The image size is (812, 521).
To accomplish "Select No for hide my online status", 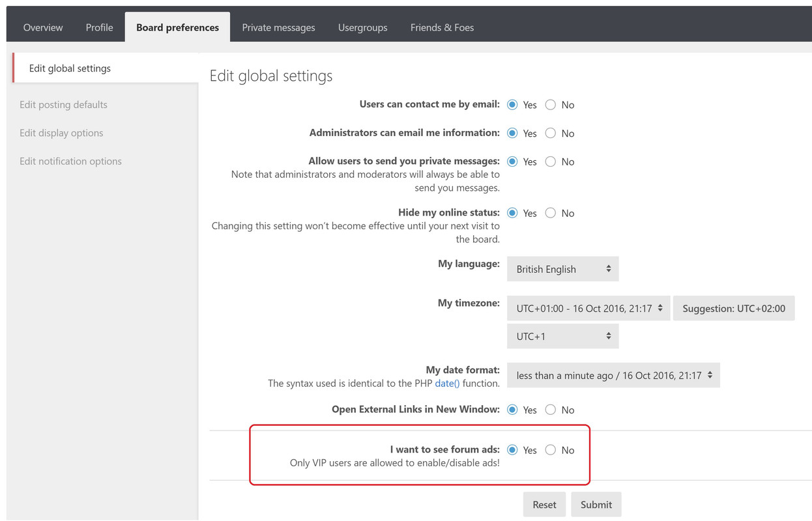I will [551, 213].
